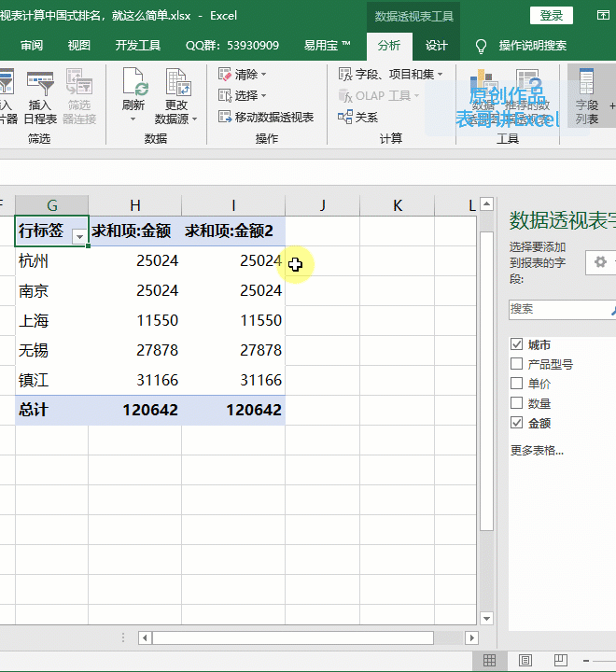Image resolution: width=616 pixels, height=672 pixels.
Task: Click the 登录 sign-in button
Action: click(x=552, y=16)
